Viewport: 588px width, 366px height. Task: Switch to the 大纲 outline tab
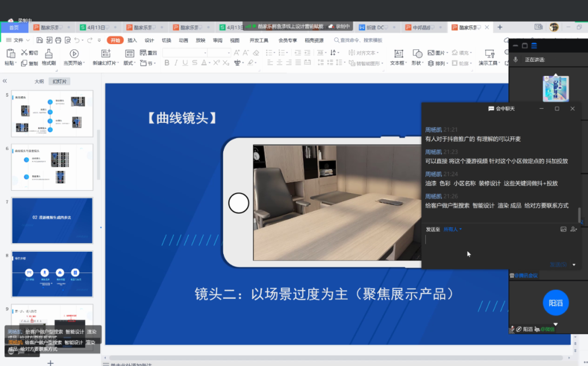coord(39,81)
